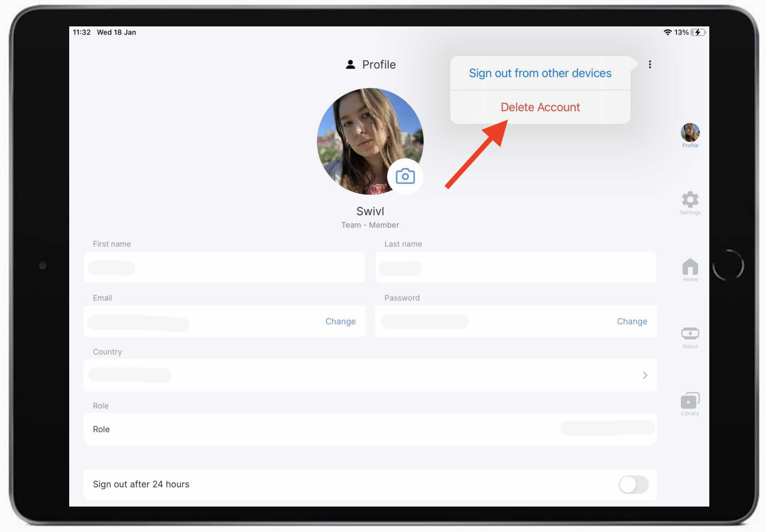
Task: Focus the Last name input field
Action: [516, 267]
